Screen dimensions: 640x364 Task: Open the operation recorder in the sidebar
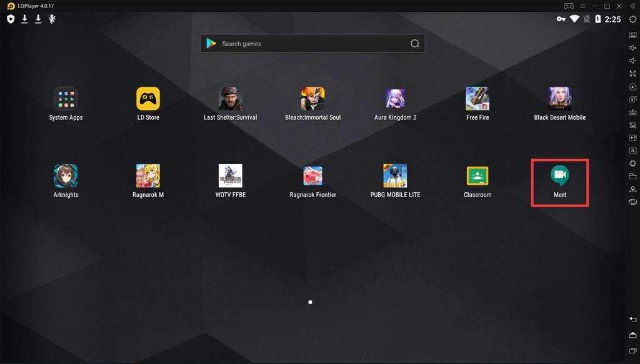tap(632, 87)
